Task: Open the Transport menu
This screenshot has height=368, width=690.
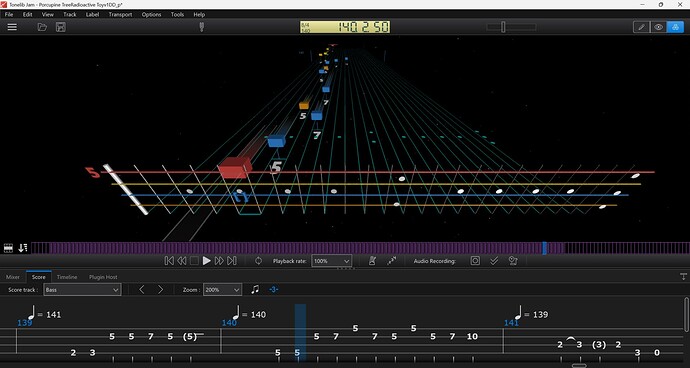Action: coord(120,15)
